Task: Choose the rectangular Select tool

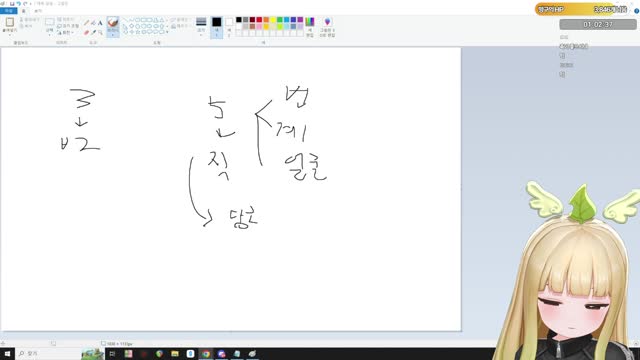Action: click(x=49, y=22)
